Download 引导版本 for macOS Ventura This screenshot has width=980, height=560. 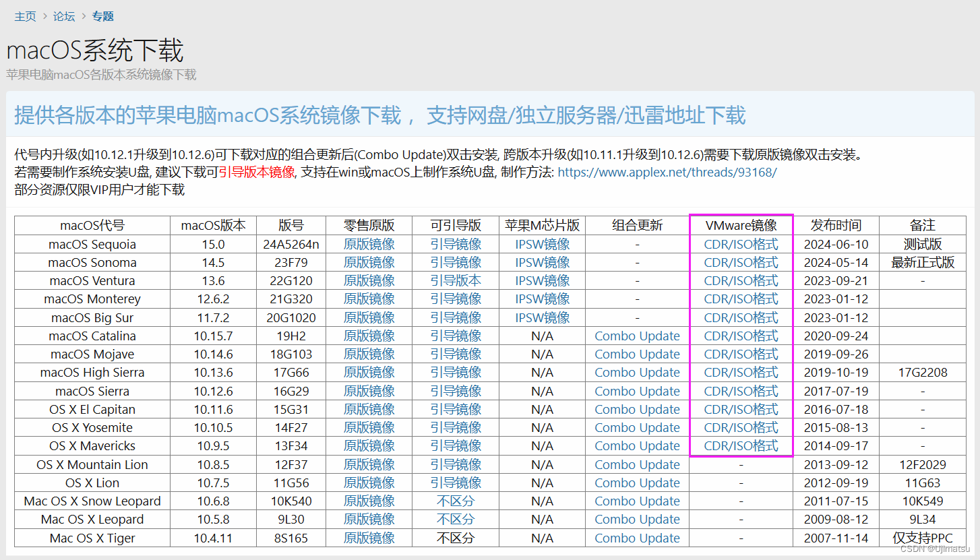click(x=456, y=280)
